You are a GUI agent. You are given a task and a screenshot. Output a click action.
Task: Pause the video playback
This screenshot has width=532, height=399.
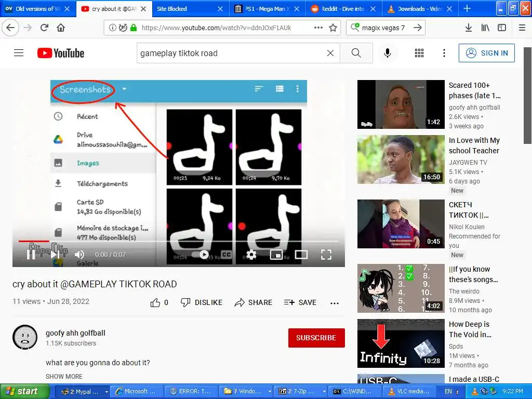(x=31, y=255)
